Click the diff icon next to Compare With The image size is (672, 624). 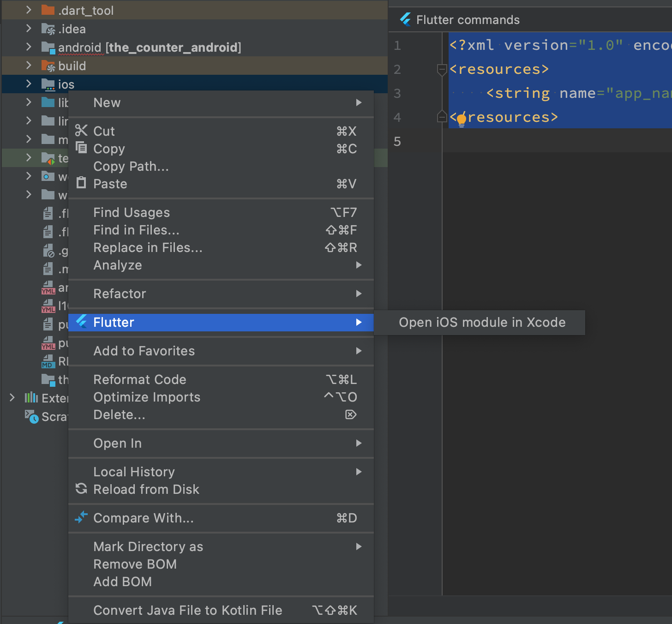point(81,517)
